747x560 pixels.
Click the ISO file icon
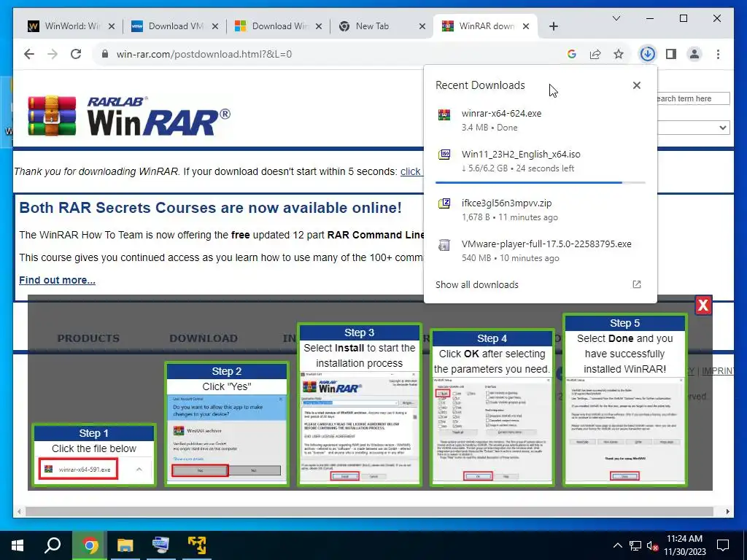tap(444, 155)
